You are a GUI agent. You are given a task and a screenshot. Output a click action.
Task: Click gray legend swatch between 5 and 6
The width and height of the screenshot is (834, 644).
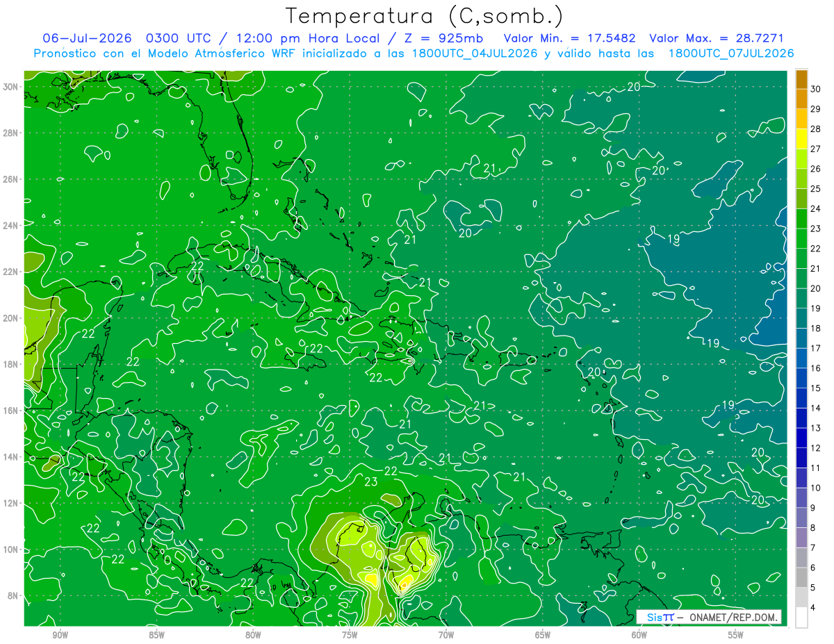(801, 578)
